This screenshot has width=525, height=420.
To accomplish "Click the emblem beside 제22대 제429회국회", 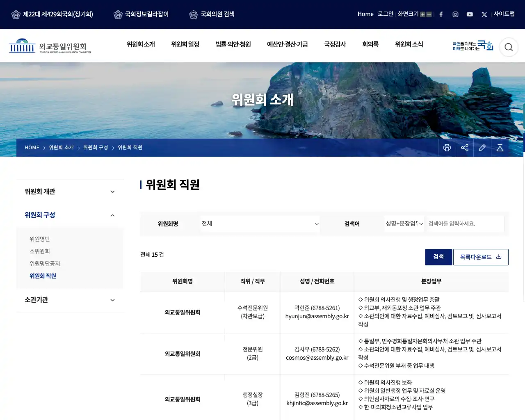I will tap(16, 14).
